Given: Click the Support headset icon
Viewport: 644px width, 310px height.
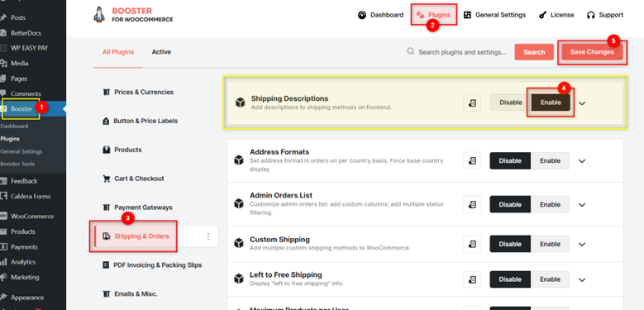Looking at the screenshot, I should (x=591, y=15).
